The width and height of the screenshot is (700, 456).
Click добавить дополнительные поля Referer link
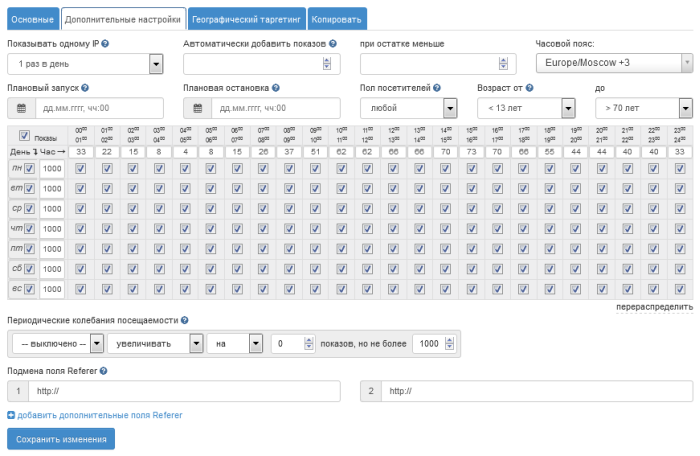(x=99, y=414)
